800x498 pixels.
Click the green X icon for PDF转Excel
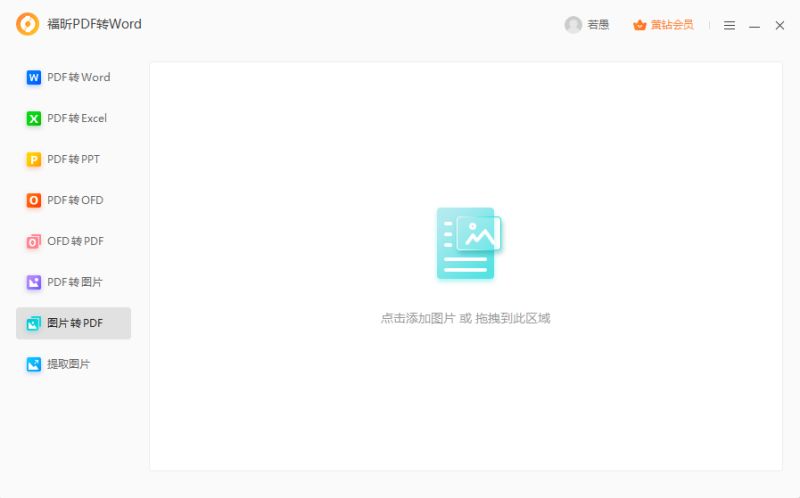[x=34, y=118]
